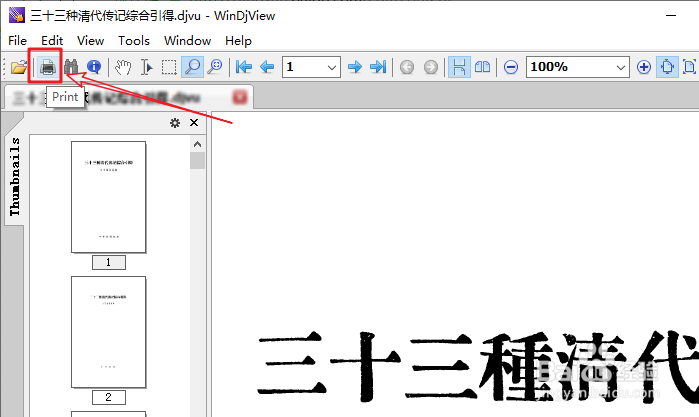The image size is (699, 417).
Task: Go to the previous page
Action: point(267,67)
